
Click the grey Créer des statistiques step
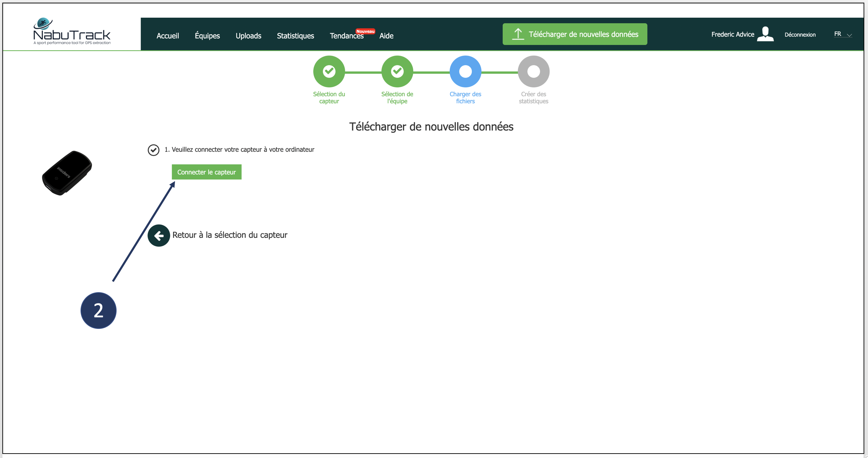pos(533,71)
